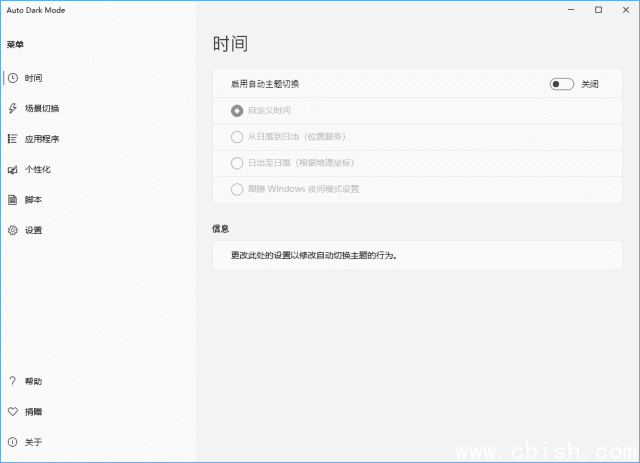Maximize the Auto Dark Mode window
The height and width of the screenshot is (463, 640).
click(598, 10)
